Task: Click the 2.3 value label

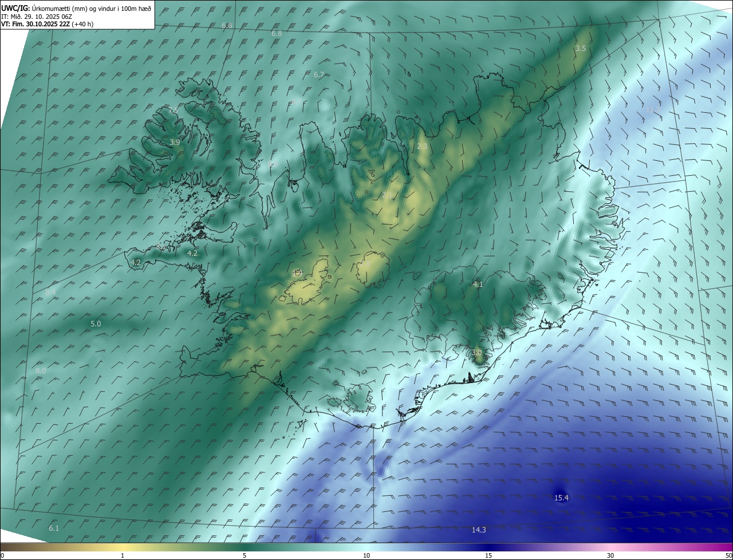Action: (422, 147)
